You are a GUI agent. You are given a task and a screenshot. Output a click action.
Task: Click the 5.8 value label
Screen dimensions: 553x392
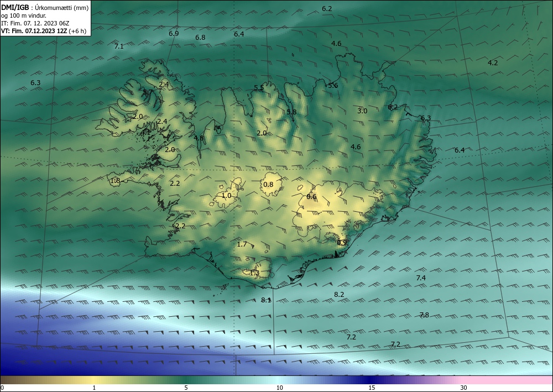click(x=291, y=112)
